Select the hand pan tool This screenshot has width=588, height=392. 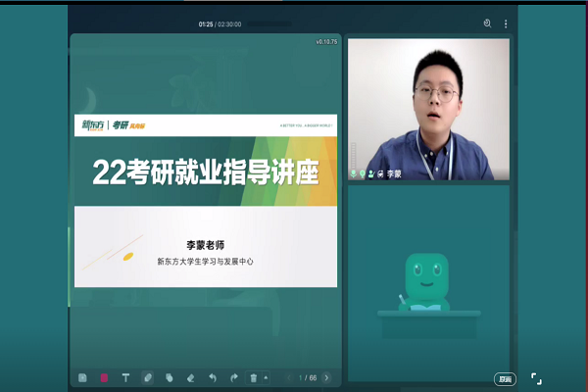click(x=169, y=377)
